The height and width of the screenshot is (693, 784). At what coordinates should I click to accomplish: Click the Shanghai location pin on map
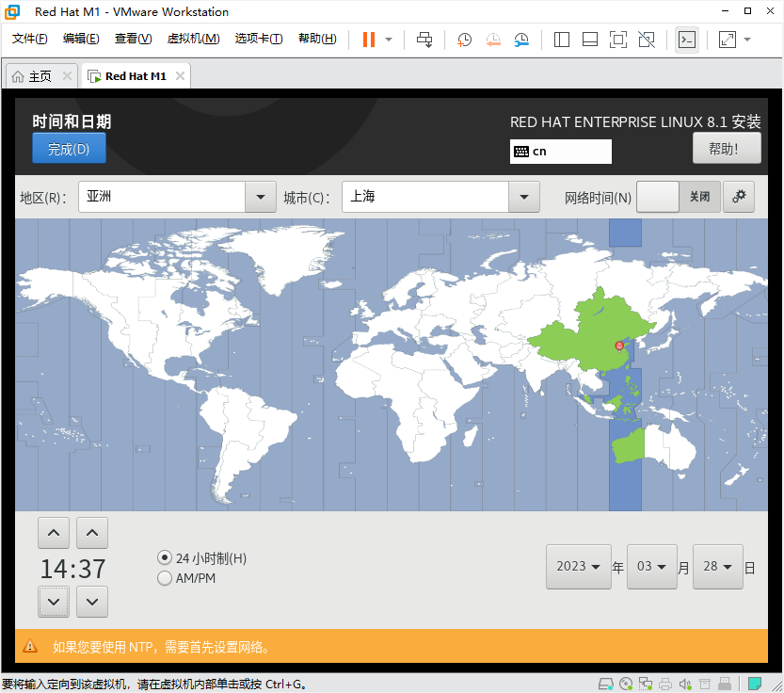click(619, 346)
